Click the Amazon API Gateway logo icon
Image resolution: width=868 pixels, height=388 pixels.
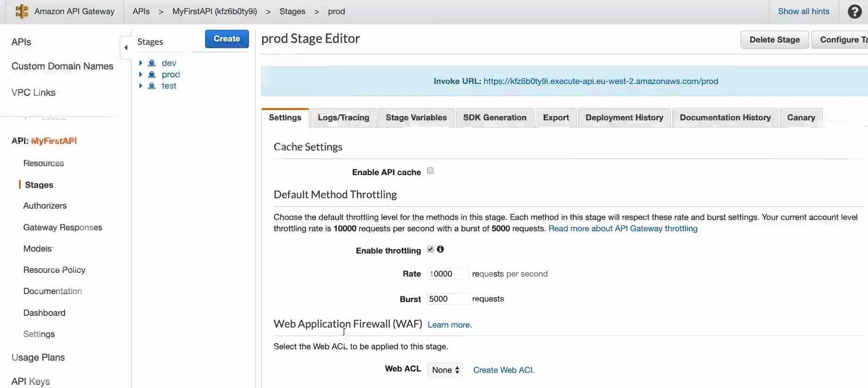(x=22, y=11)
